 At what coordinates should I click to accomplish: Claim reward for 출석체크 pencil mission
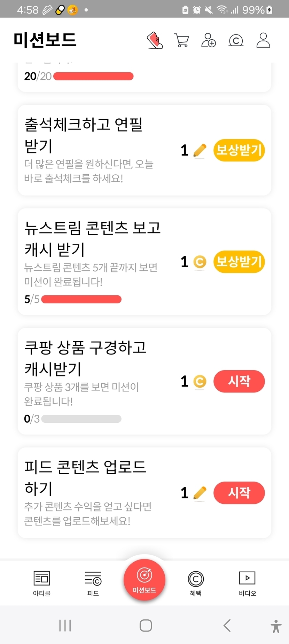tap(239, 150)
